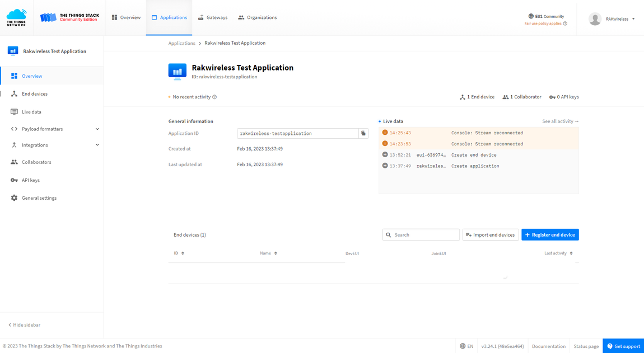
Task: Open Fair use policy applies link
Action: click(543, 23)
